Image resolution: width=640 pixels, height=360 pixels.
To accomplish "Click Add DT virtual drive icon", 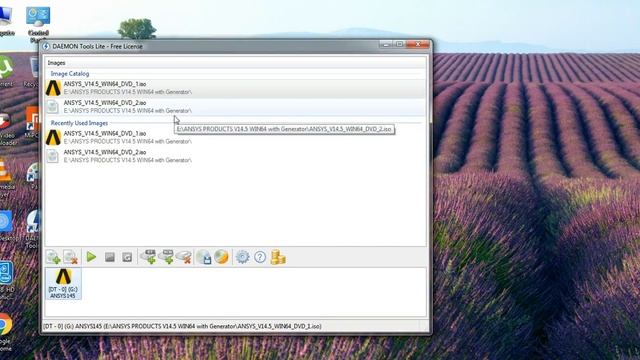I will point(148,257).
